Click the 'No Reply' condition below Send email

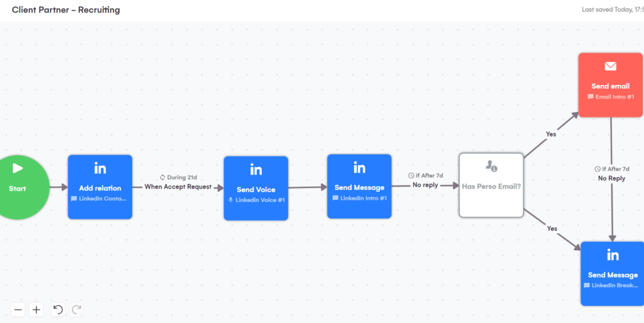point(611,178)
